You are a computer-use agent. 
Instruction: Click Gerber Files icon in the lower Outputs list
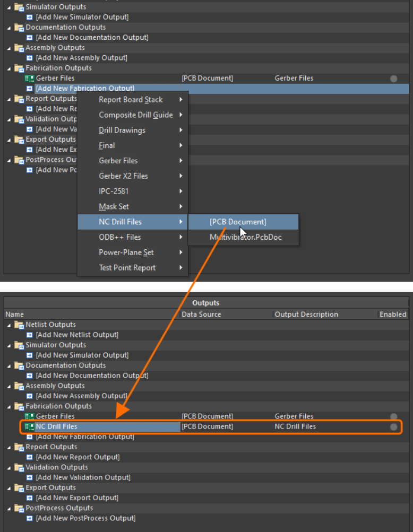tap(30, 416)
